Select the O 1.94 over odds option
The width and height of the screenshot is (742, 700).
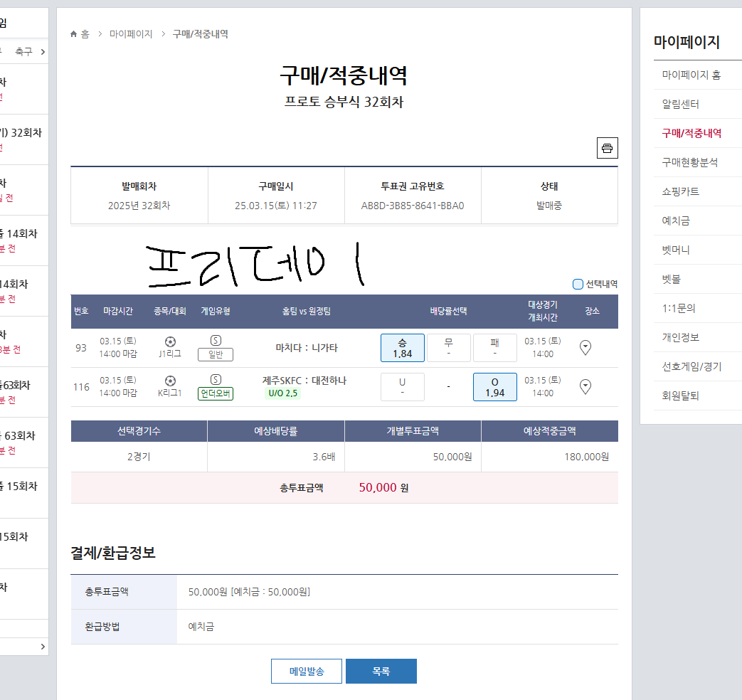(494, 386)
